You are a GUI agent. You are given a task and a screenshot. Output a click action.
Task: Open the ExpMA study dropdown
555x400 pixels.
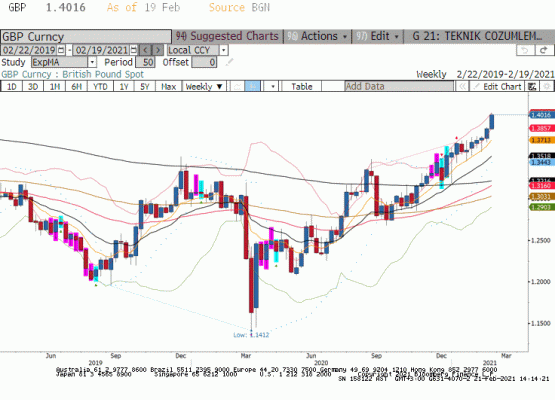click(92, 62)
